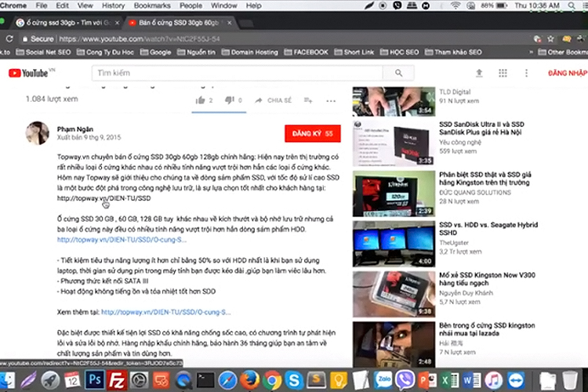Open the History menu

tap(113, 5)
